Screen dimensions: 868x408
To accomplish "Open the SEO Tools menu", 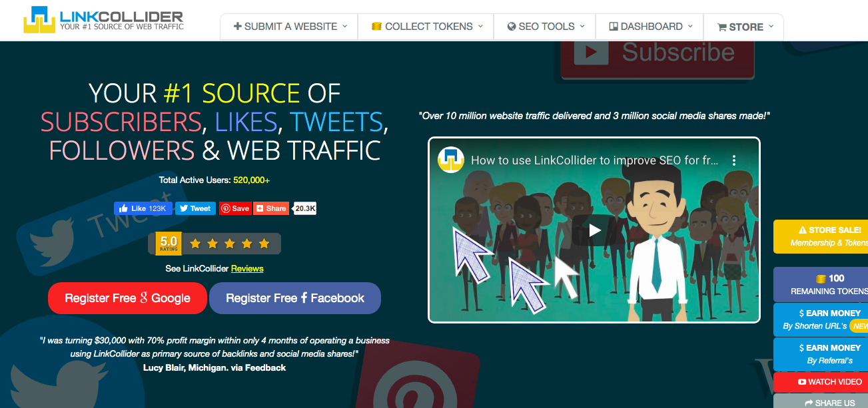I will [545, 27].
